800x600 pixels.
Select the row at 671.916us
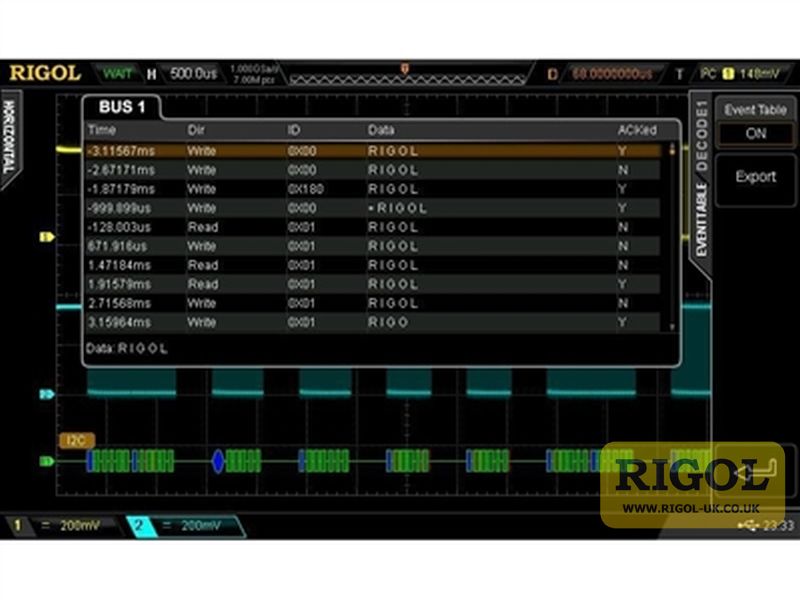point(372,246)
